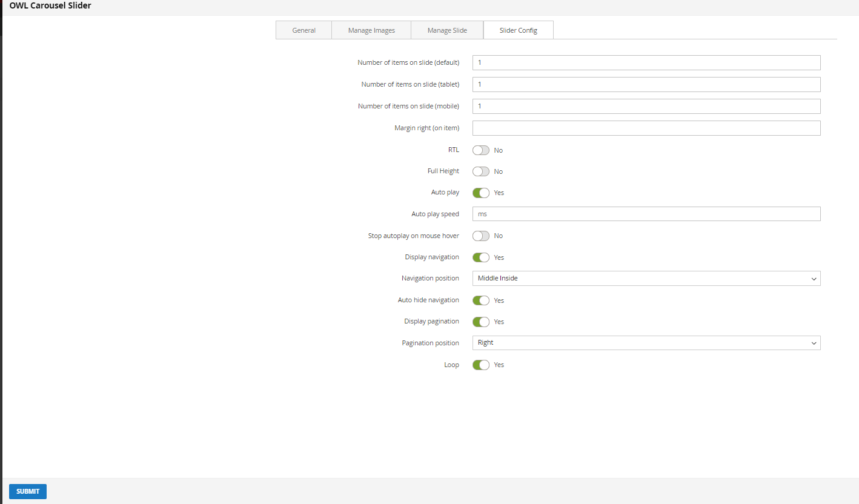Disable the Auto play toggle

tap(481, 193)
